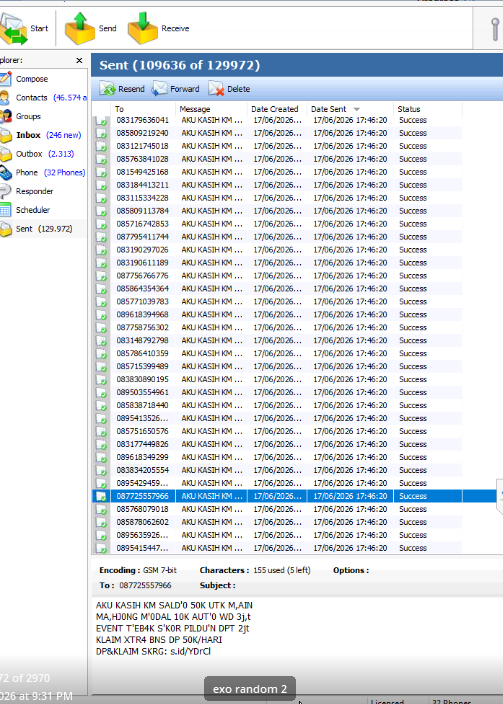This screenshot has height=704, width=503.
Task: Select recipient number 089503554961
Action: click(143, 392)
